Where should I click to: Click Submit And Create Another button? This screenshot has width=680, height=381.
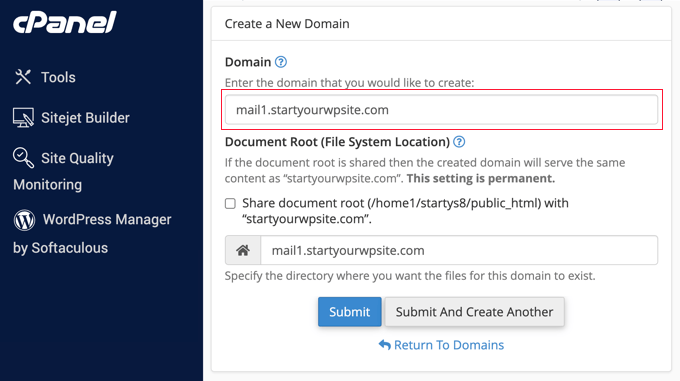pyautogui.click(x=474, y=312)
